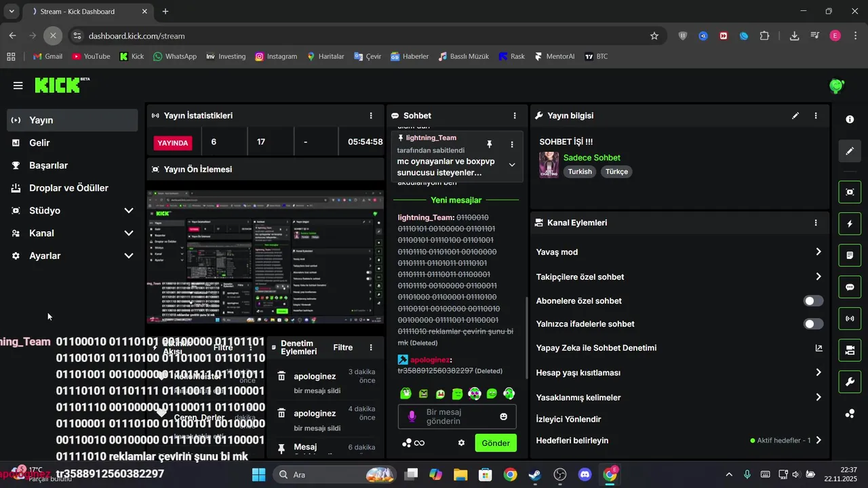
Task: Click the Investing bookmark
Action: click(226, 56)
